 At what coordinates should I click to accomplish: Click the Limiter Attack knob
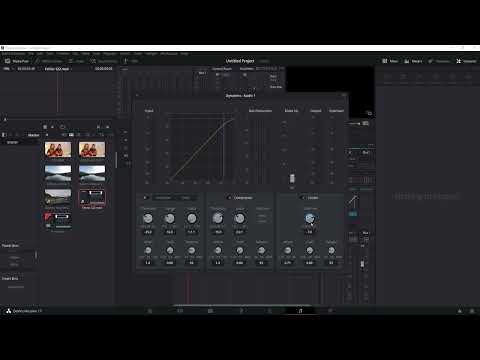click(288, 250)
